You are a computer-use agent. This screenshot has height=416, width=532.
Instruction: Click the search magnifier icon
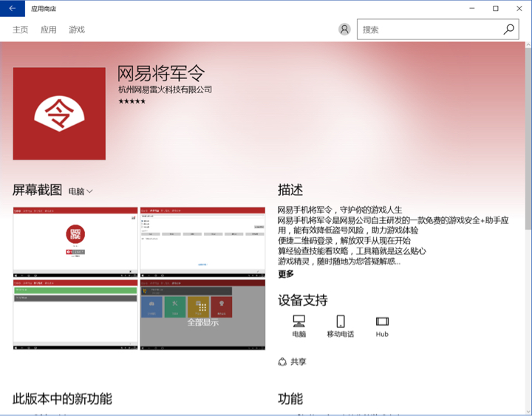coord(509,30)
